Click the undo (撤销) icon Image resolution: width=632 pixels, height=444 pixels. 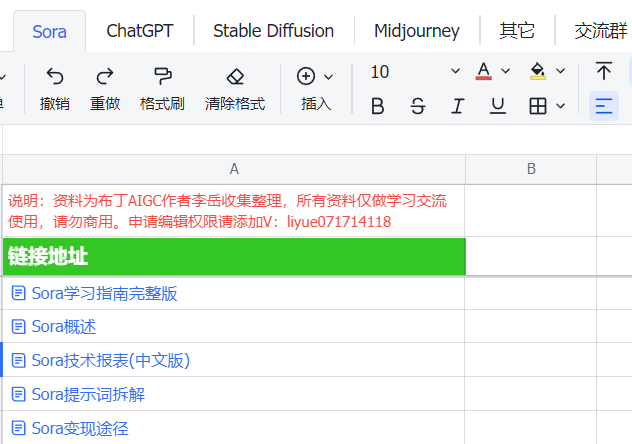pos(55,76)
